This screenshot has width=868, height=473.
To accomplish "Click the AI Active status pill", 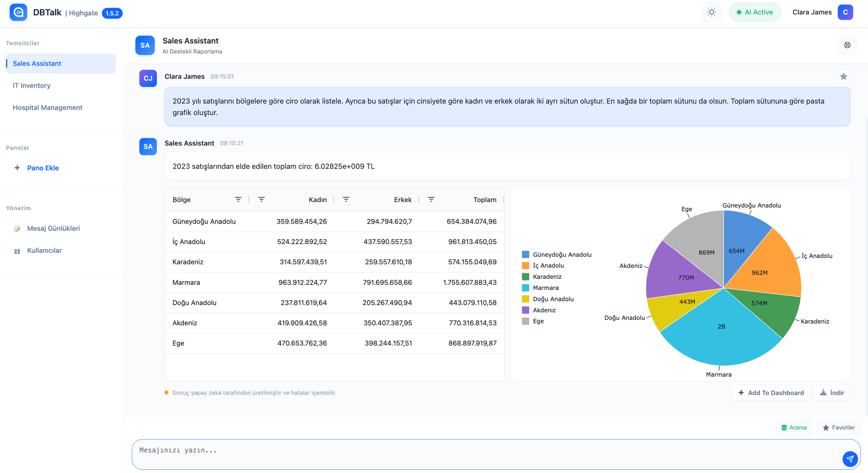I will pyautogui.click(x=755, y=12).
